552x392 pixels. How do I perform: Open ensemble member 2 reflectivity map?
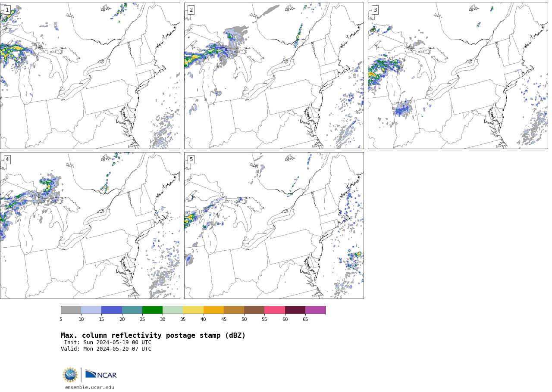(274, 76)
